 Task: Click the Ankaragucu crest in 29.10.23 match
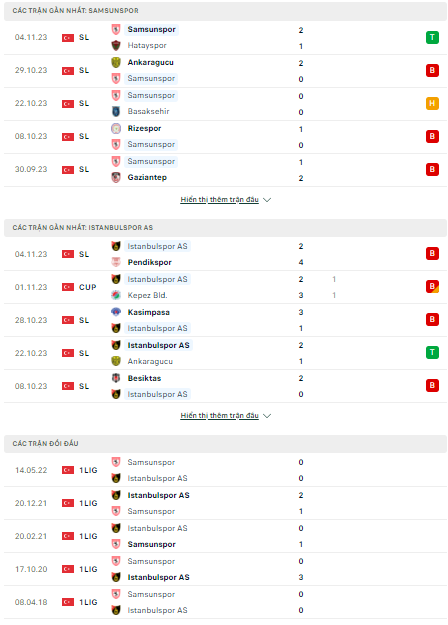coord(116,63)
